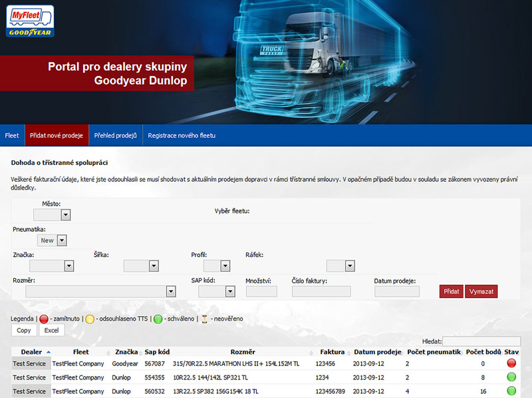This screenshot has width=532, height=398.
Task: Click the '10R22.5 144/142L SP321 TL' cell
Action: click(x=210, y=377)
